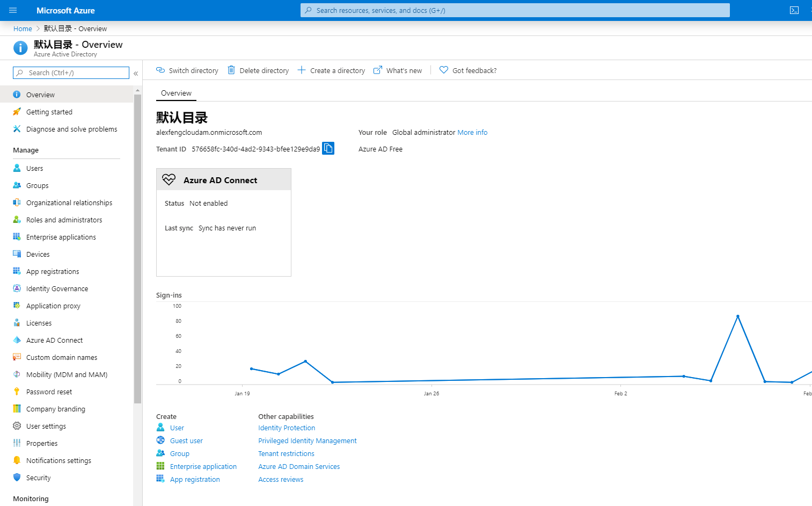The height and width of the screenshot is (506, 812).
Task: Open Custom domain names text entry
Action: pyautogui.click(x=62, y=357)
